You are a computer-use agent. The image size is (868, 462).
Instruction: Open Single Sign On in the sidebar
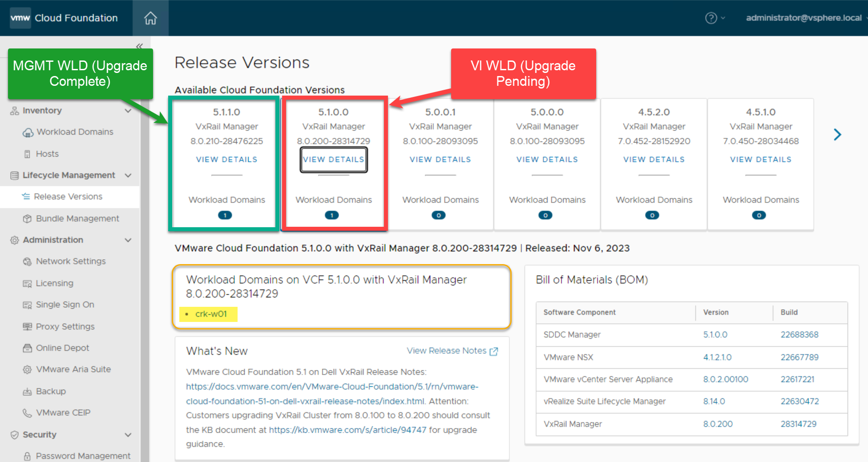pyautogui.click(x=65, y=305)
